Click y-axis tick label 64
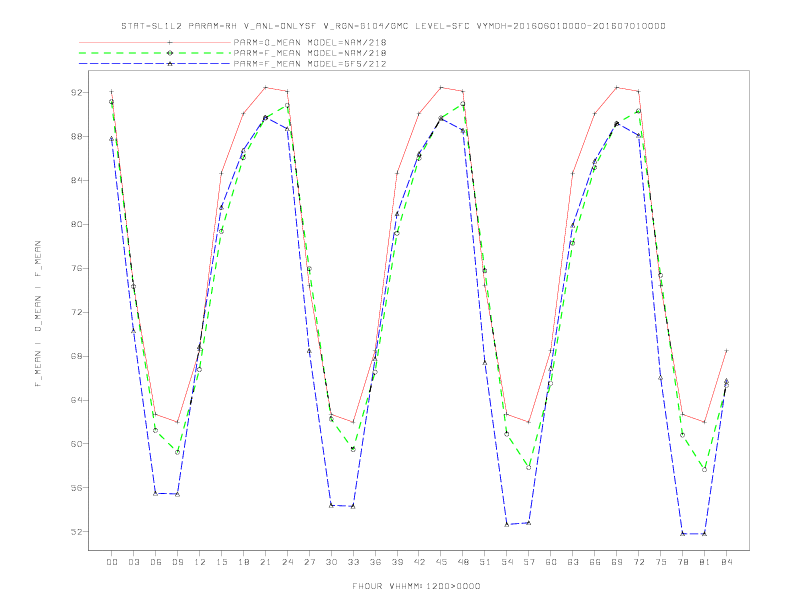 click(x=77, y=400)
